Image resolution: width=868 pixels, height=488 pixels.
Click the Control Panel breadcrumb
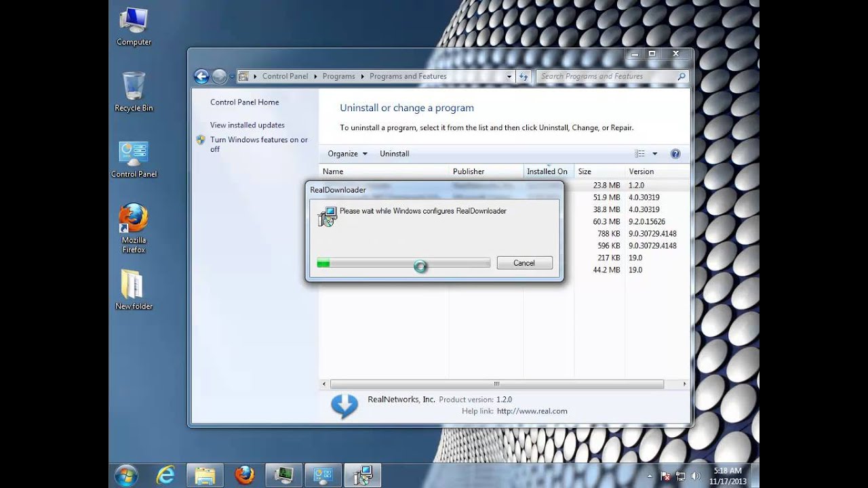pyautogui.click(x=285, y=77)
